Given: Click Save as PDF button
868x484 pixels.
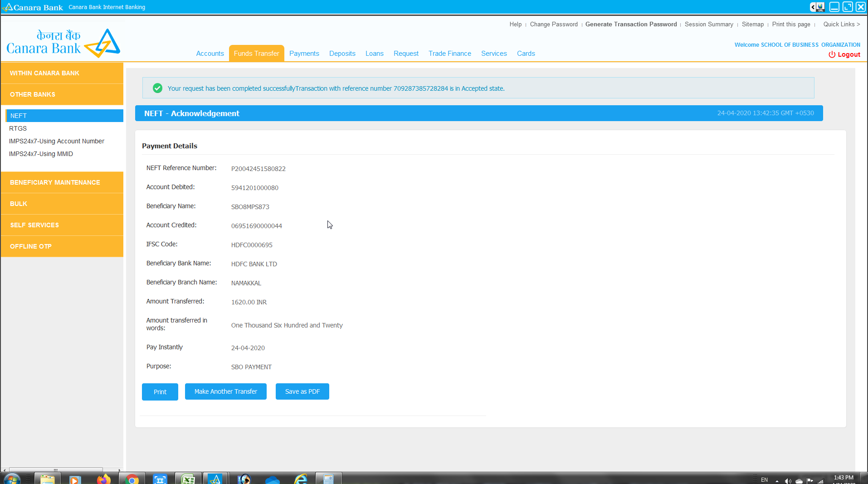Looking at the screenshot, I should click(x=302, y=391).
